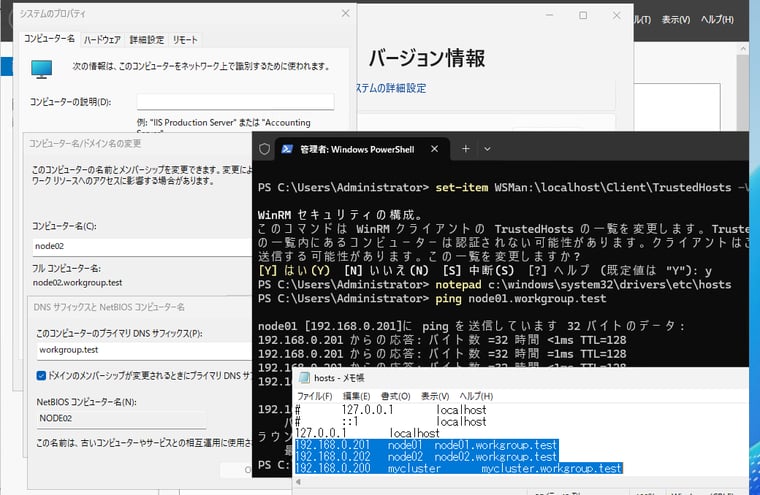Toggle the DNS suffix change on membership checkbox
This screenshot has height=495, width=760.
41,375
